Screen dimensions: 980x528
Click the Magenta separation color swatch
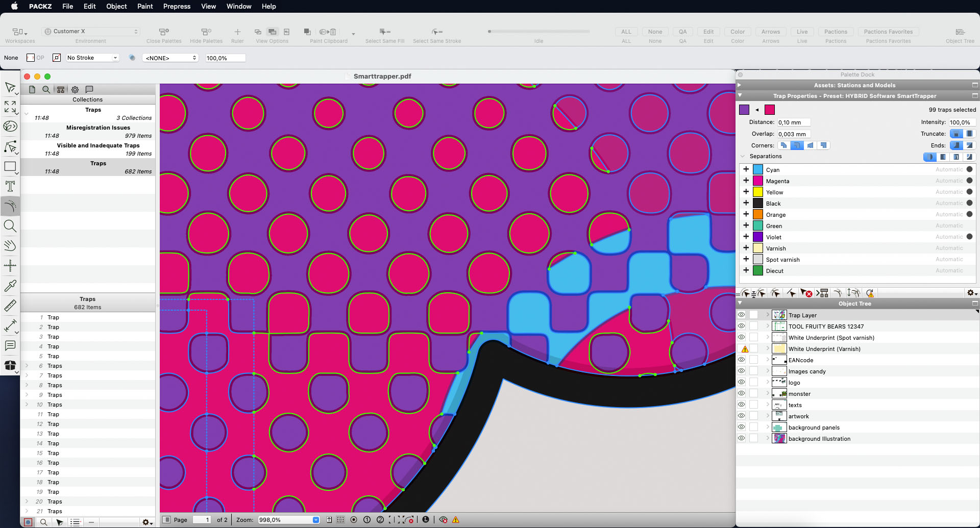coord(758,181)
